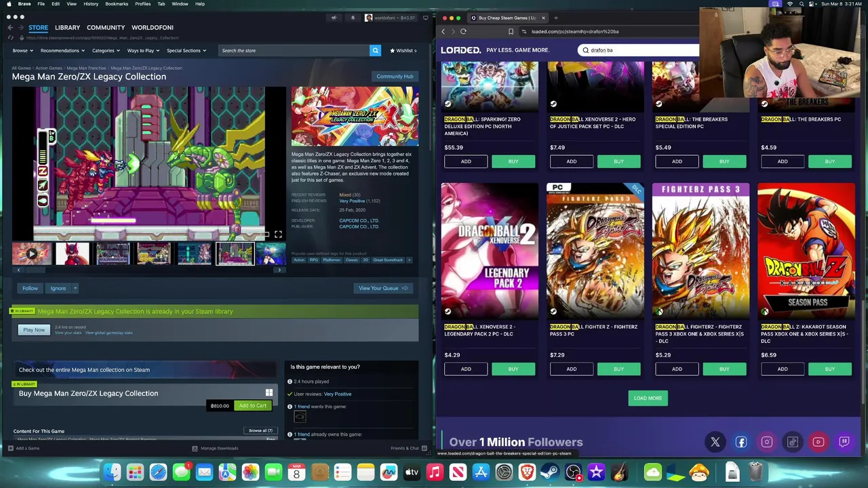Switch to the Steam COMMUNITY tab
868x488 pixels.
106,27
